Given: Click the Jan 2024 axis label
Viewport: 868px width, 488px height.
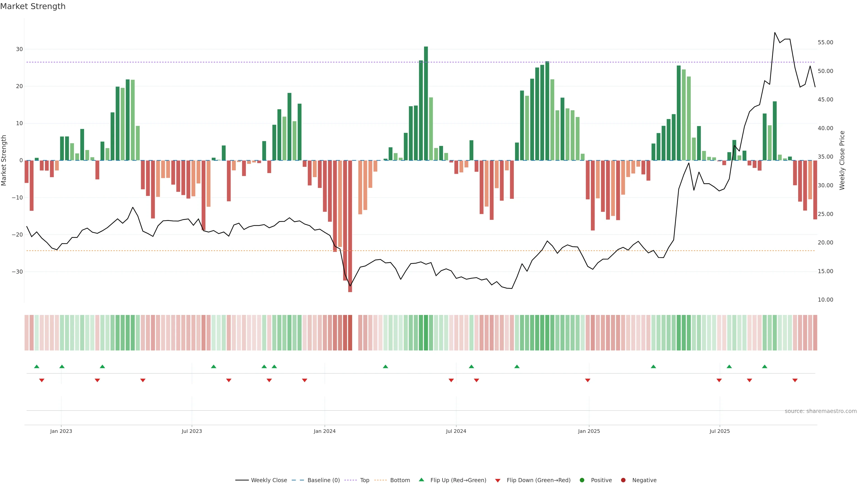Looking at the screenshot, I should (x=325, y=431).
